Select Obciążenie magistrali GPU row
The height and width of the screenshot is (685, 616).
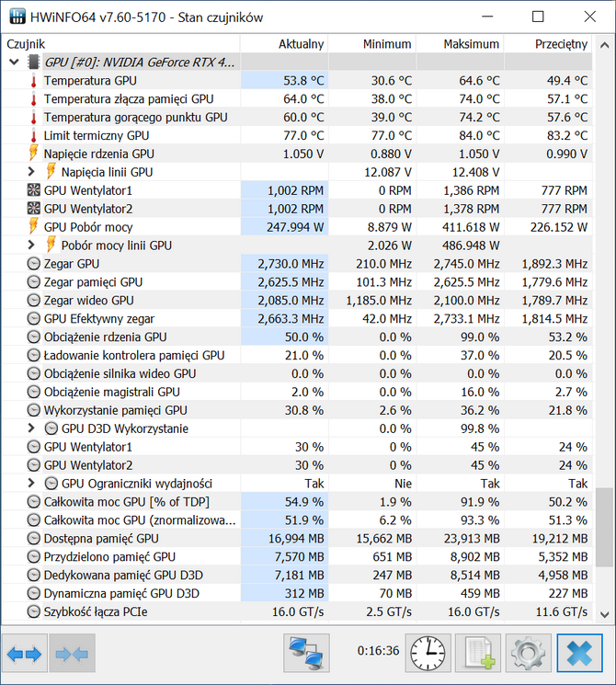click(x=297, y=393)
